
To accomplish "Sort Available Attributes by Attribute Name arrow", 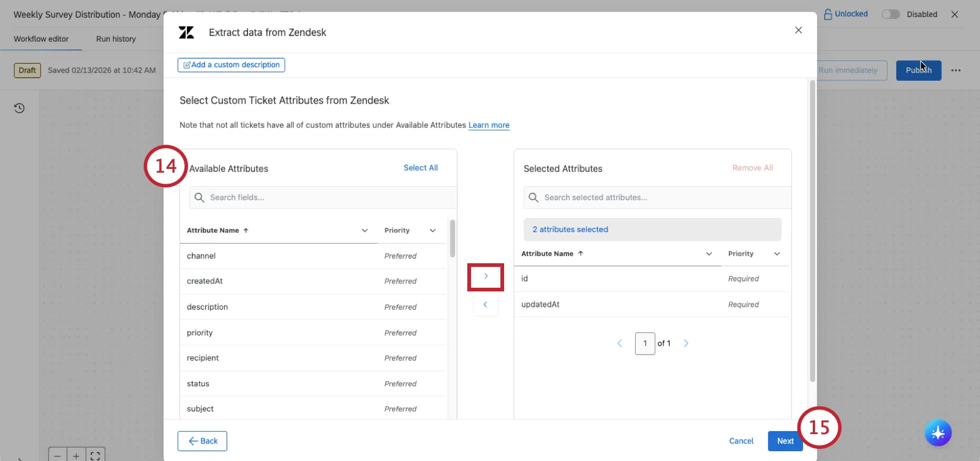I will pyautogui.click(x=246, y=231).
